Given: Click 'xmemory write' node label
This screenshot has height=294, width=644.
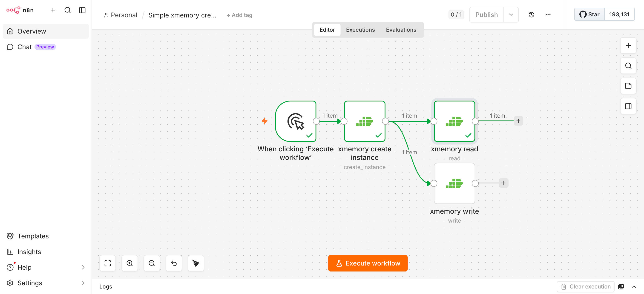Looking at the screenshot, I should pyautogui.click(x=454, y=211).
